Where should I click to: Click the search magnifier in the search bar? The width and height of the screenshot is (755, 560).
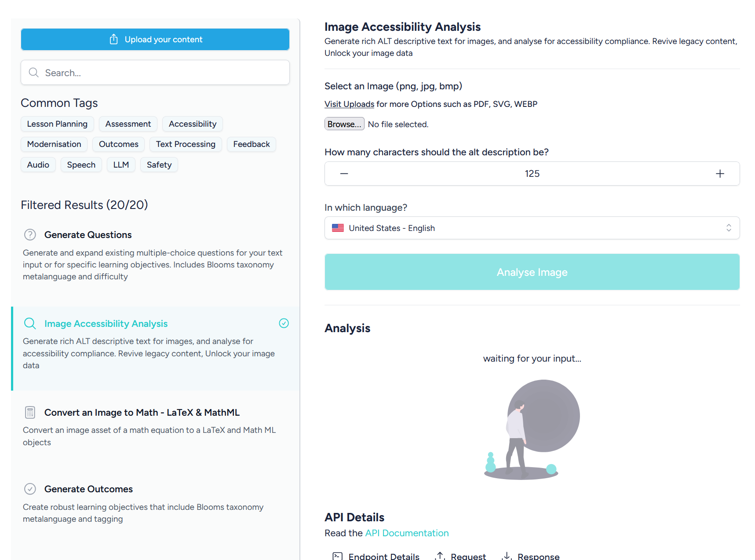coord(34,72)
